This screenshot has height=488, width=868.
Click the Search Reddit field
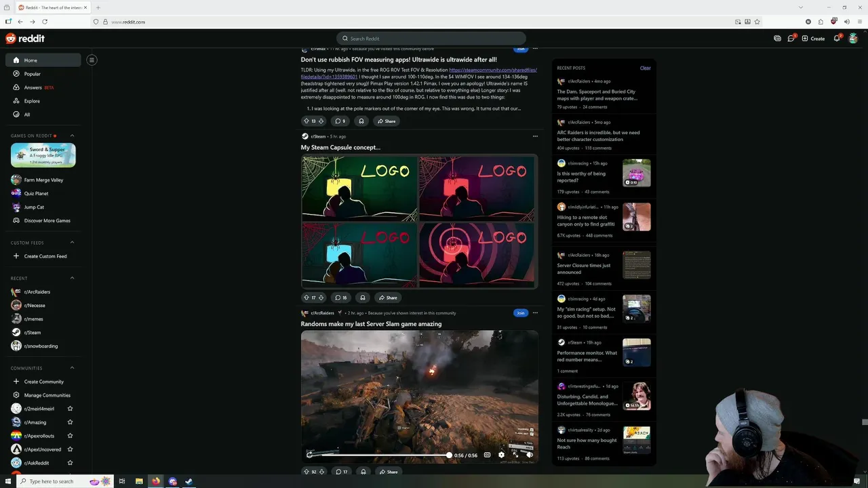(431, 39)
